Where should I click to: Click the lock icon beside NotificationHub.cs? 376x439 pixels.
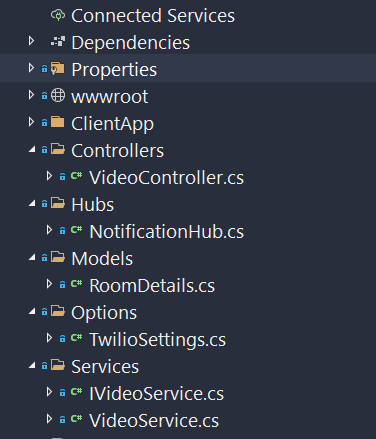pyautogui.click(x=62, y=231)
